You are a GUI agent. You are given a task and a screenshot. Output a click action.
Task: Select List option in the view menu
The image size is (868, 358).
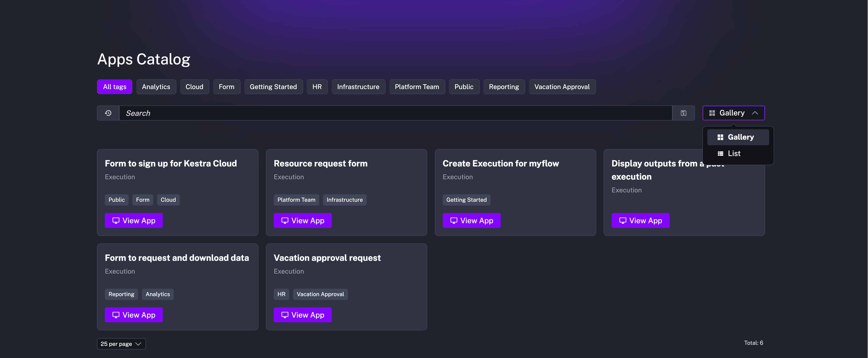(738, 153)
